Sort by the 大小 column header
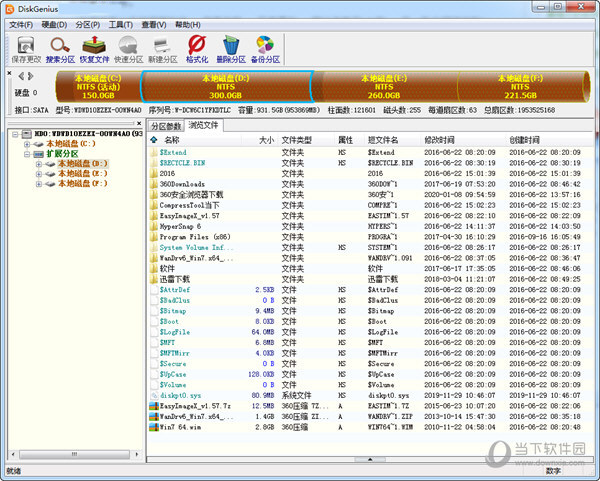Viewport: 600px width, 481px height. [x=266, y=140]
